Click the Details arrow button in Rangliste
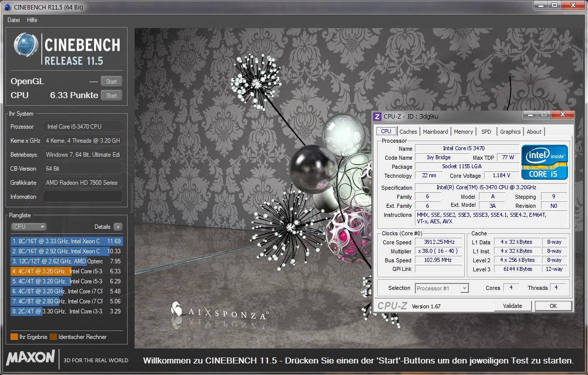Viewport: 588px width, 375px height. click(118, 227)
